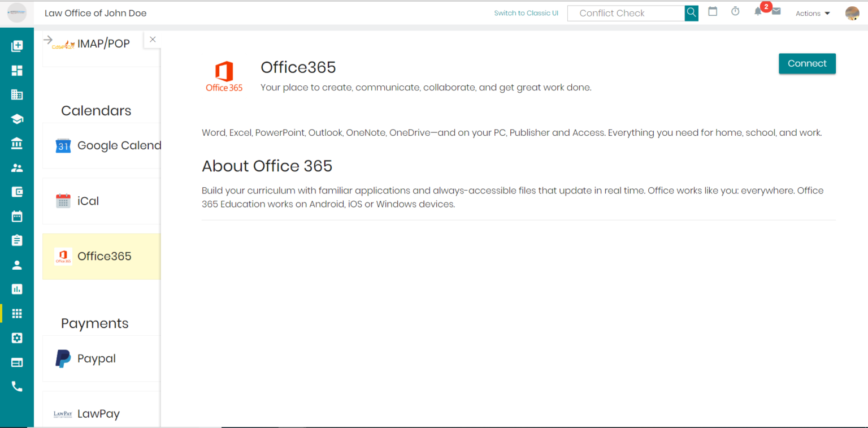Open the card panel icon in sidebar
Image resolution: width=868 pixels, height=428 pixels.
17,362
